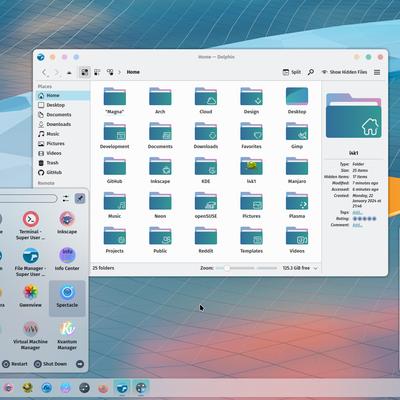Select the Reddit folder
The width and height of the screenshot is (400, 400).
pyautogui.click(x=206, y=240)
